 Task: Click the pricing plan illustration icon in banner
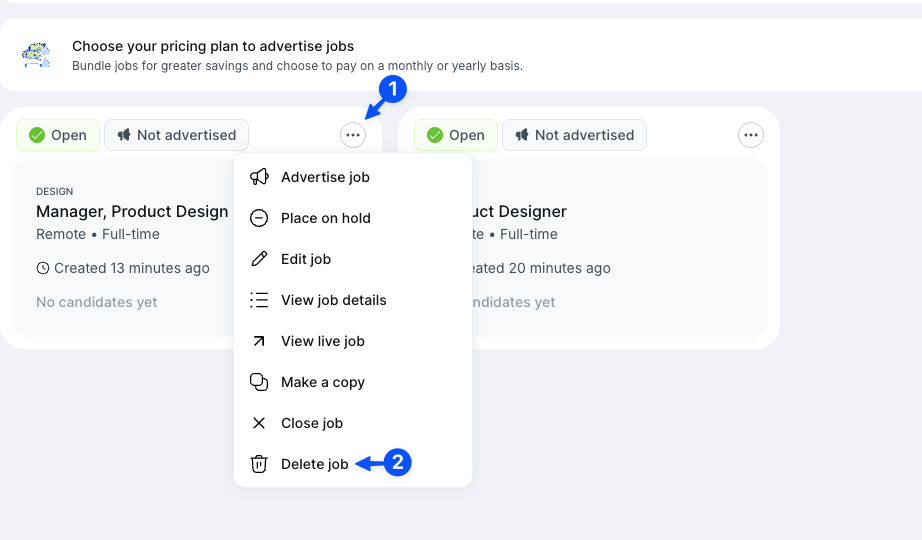(36, 55)
